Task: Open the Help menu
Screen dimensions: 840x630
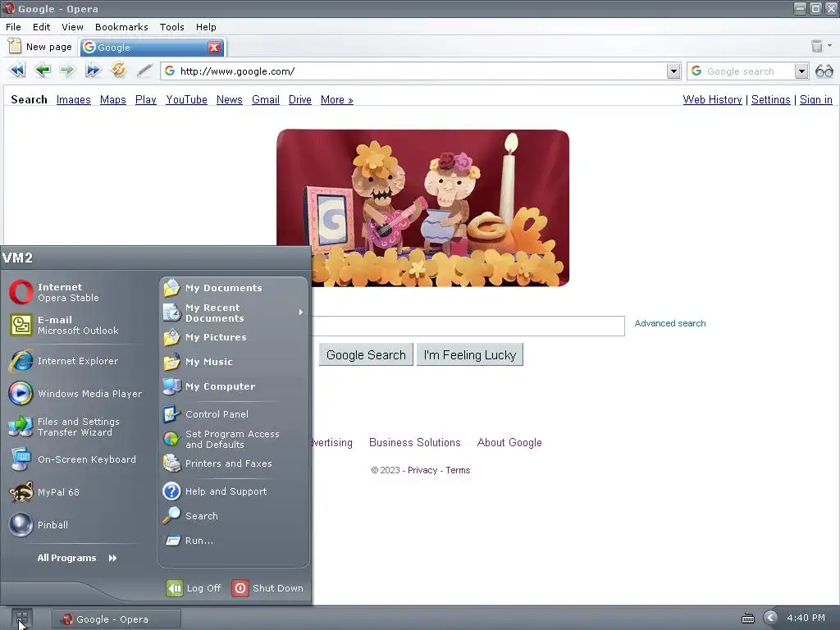Action: click(x=206, y=27)
